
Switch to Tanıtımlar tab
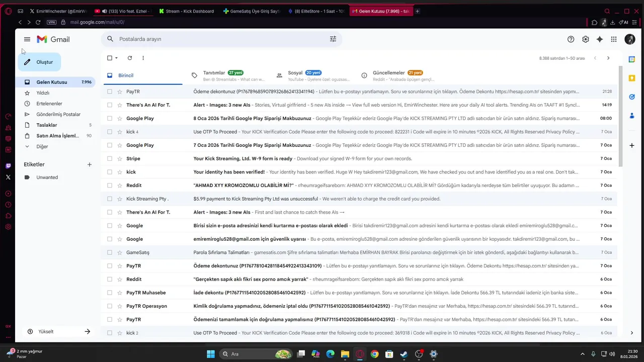pyautogui.click(x=229, y=75)
